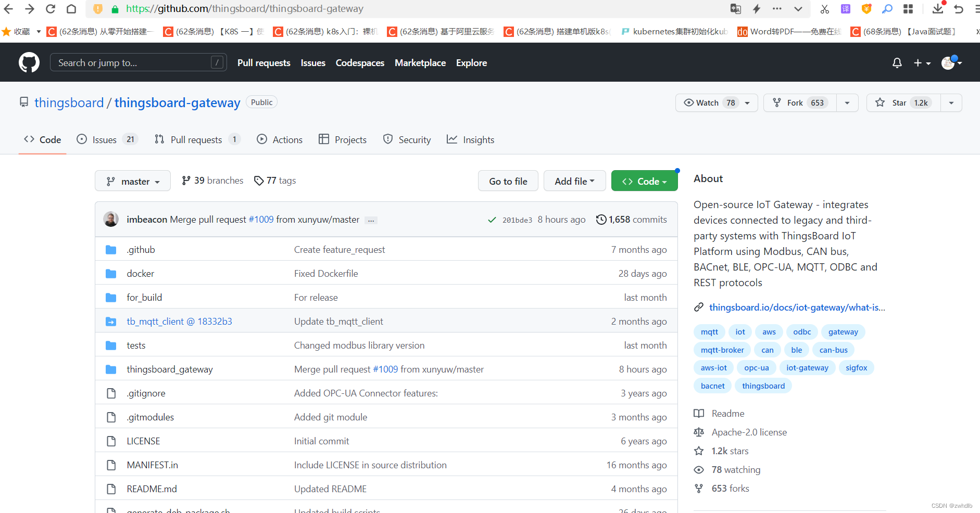Click the browser address bar URL

(245, 9)
